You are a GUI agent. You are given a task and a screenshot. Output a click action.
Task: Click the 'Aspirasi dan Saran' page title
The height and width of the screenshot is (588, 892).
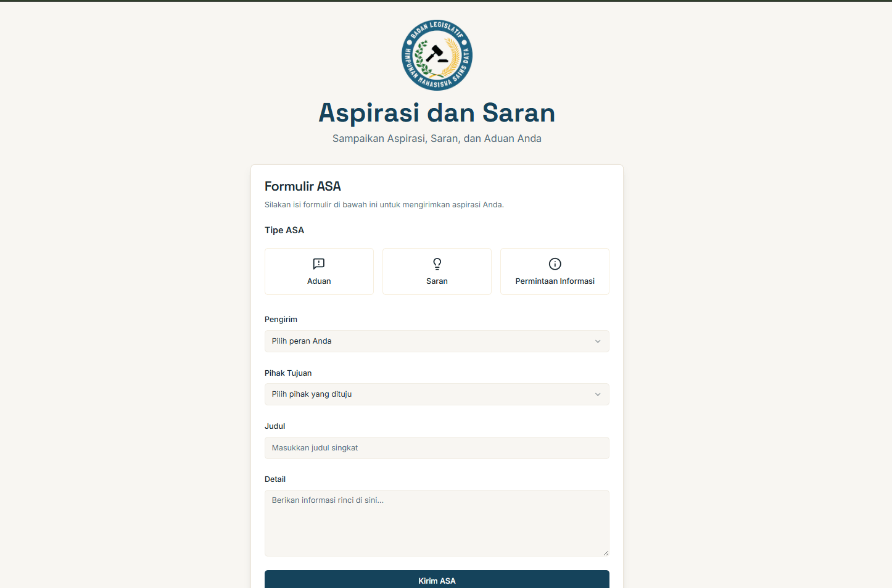click(437, 113)
